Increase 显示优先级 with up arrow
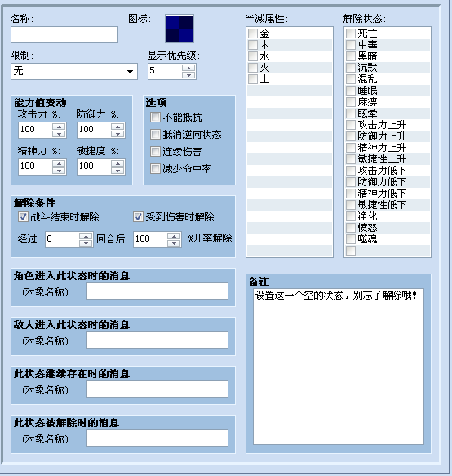The height and width of the screenshot is (476, 452). point(188,68)
